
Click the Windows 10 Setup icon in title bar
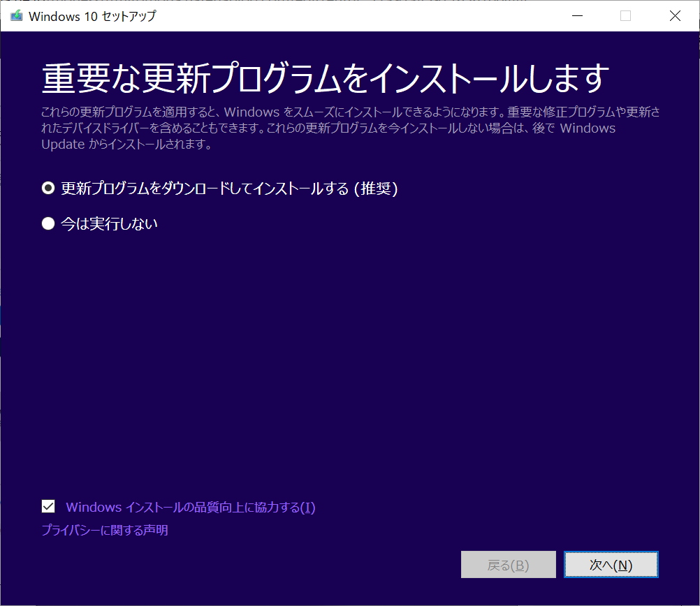pyautogui.click(x=16, y=15)
